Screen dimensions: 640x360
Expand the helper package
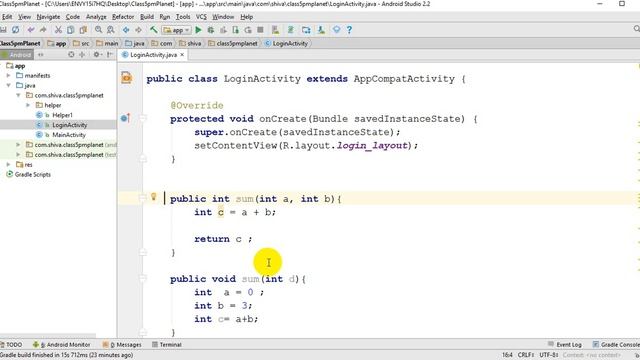click(28, 105)
